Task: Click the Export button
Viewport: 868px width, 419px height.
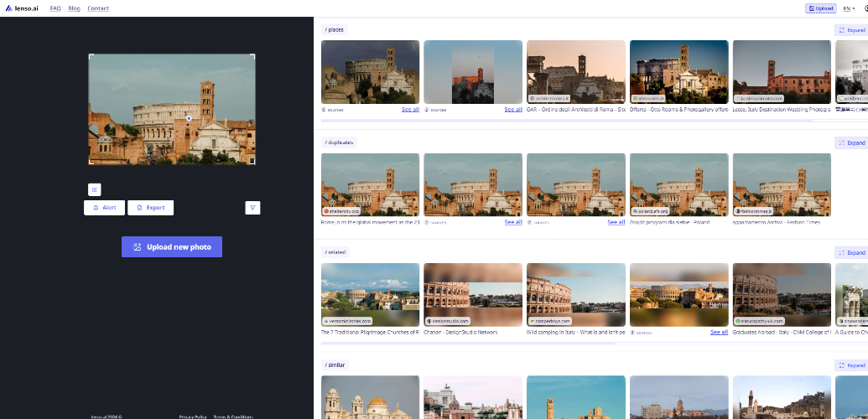Action: click(151, 208)
